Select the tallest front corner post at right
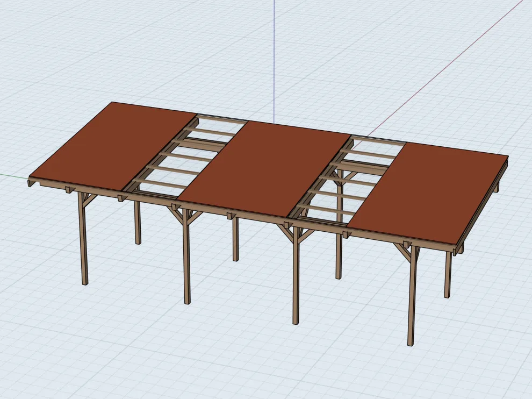532x399 pixels. click(x=412, y=296)
